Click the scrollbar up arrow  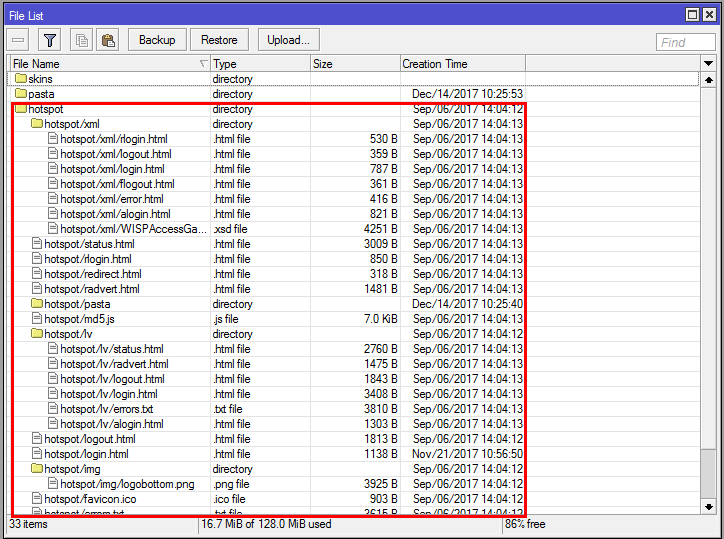pyautogui.click(x=708, y=80)
